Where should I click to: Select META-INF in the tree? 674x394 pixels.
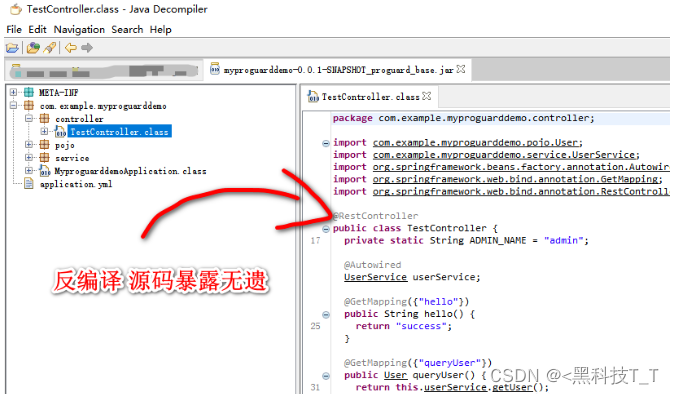coord(58,92)
